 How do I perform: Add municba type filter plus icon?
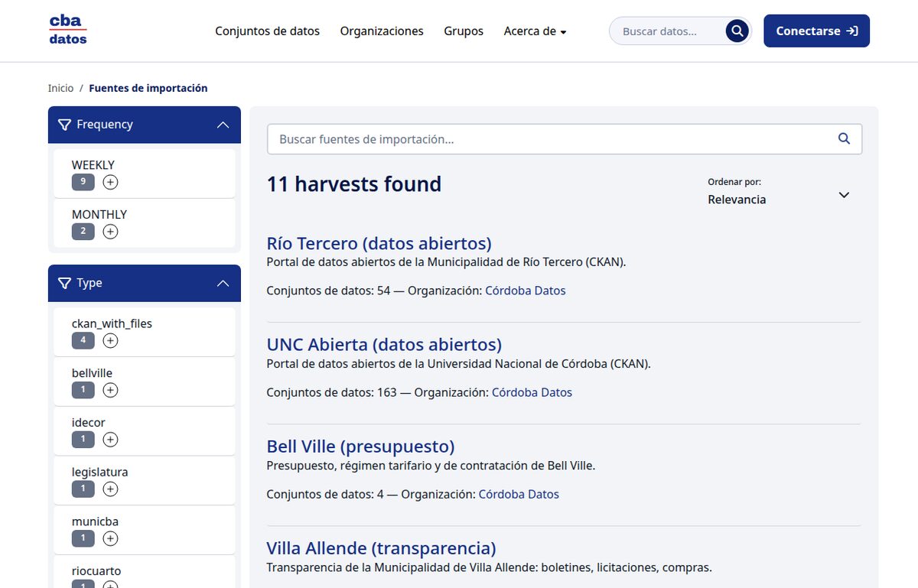pos(110,539)
